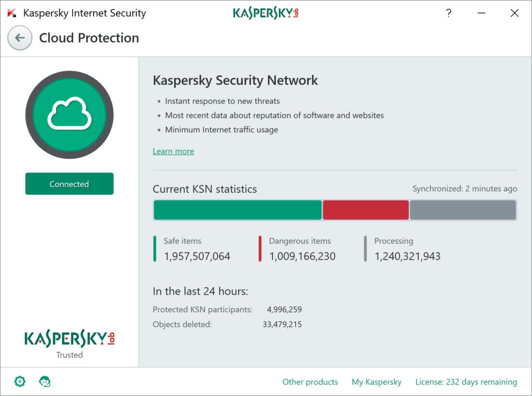Select the safe items count 1,957,507,064
This screenshot has height=396, width=532.
click(197, 256)
